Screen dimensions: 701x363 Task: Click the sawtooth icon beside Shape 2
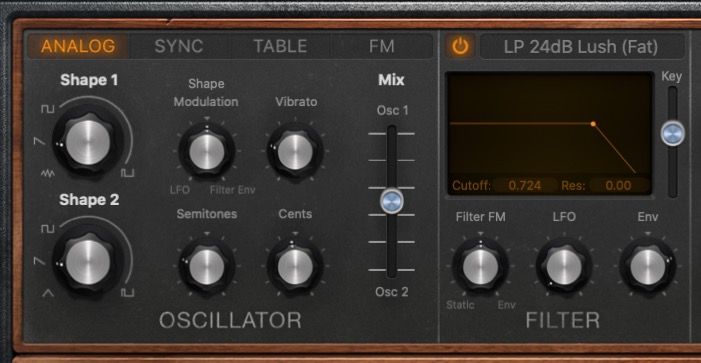pyautogui.click(x=40, y=261)
